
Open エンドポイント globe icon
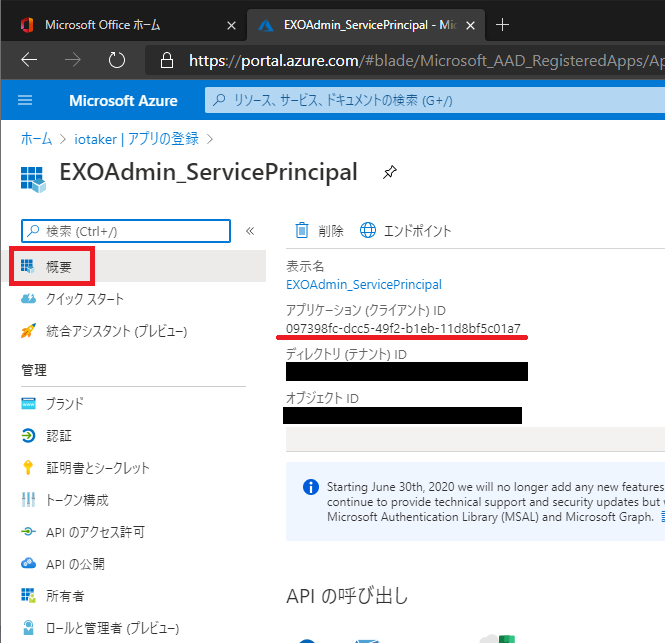368,231
